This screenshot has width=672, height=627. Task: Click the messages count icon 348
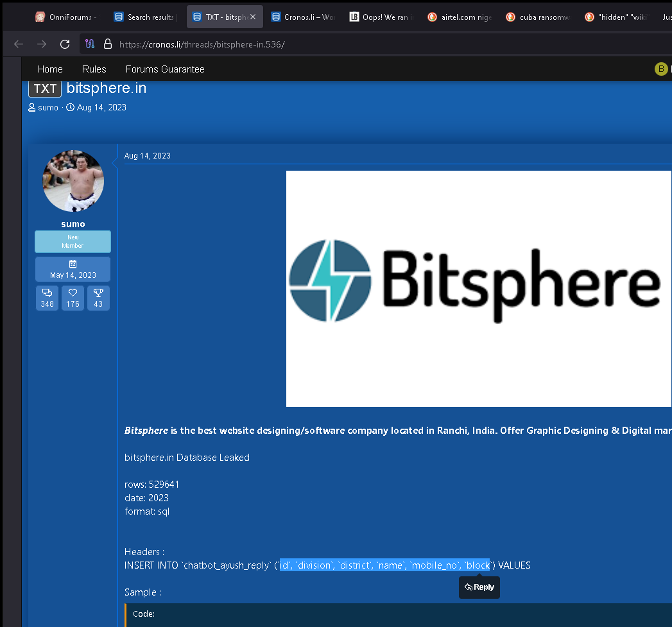point(47,298)
